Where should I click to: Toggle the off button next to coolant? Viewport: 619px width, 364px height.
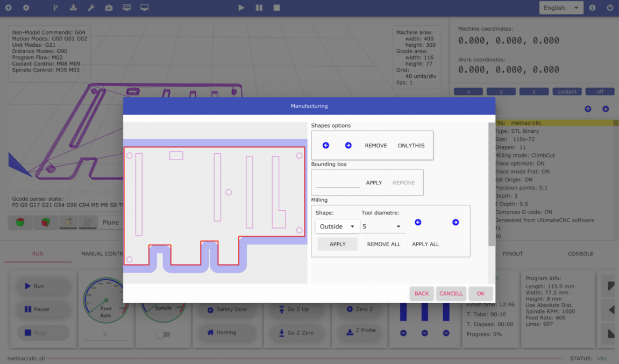600,91
